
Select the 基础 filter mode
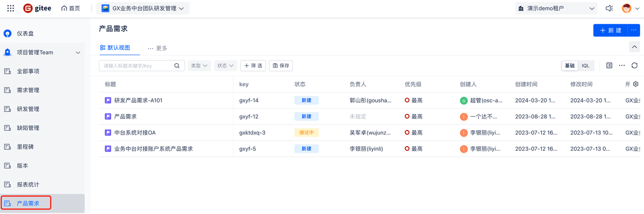pos(570,66)
